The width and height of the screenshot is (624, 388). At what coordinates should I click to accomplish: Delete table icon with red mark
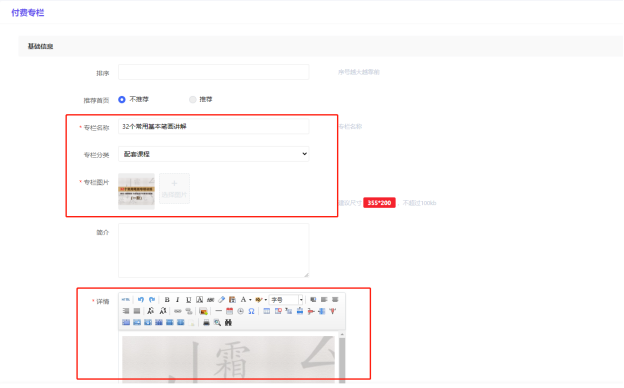278,311
